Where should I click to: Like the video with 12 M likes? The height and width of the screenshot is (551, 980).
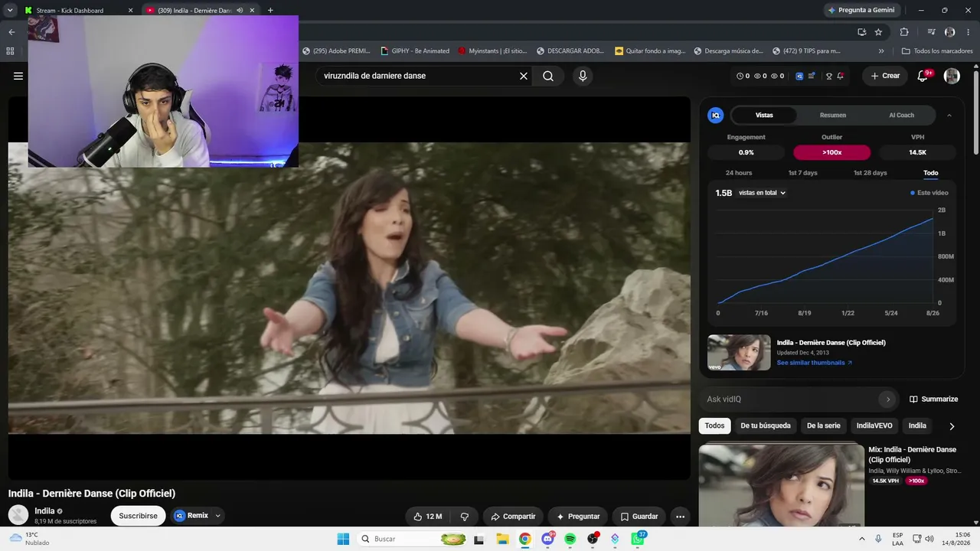click(427, 517)
